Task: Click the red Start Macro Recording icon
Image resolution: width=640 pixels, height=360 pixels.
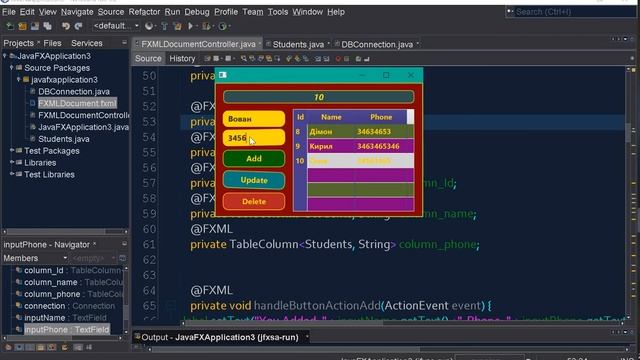Action: (x=338, y=59)
